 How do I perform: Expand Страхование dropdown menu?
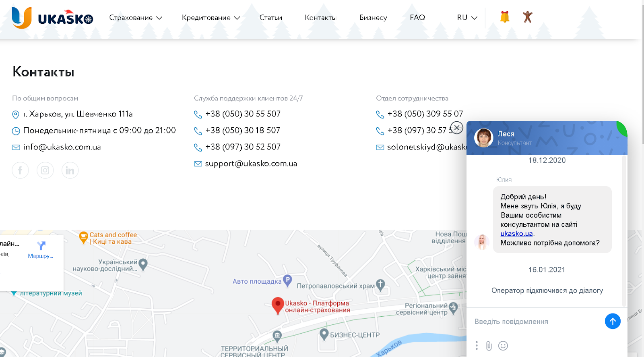(x=136, y=18)
